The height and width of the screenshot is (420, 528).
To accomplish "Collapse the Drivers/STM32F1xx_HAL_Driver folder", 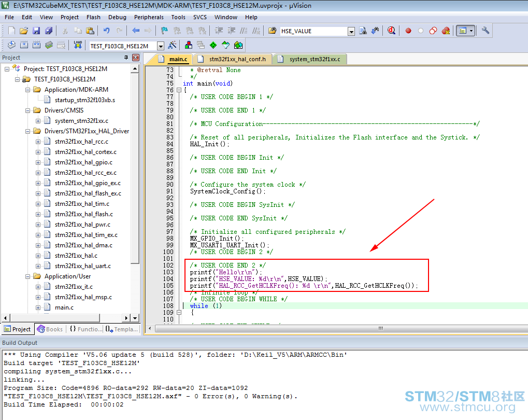I will (27, 132).
